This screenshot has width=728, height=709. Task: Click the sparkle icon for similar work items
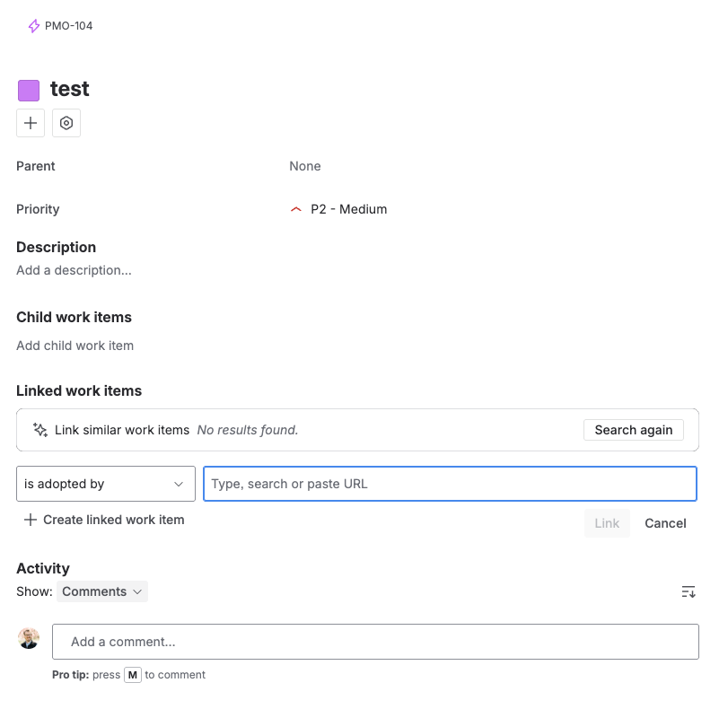tap(39, 430)
